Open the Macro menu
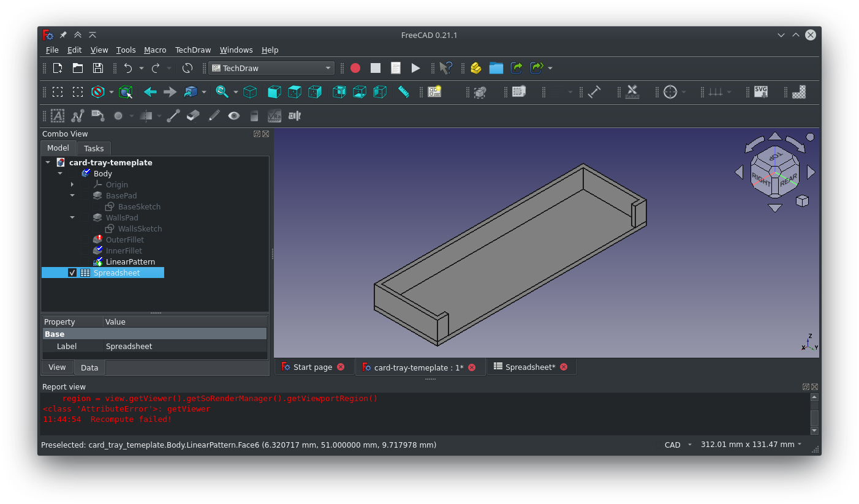Image resolution: width=859 pixels, height=504 pixels. click(155, 50)
